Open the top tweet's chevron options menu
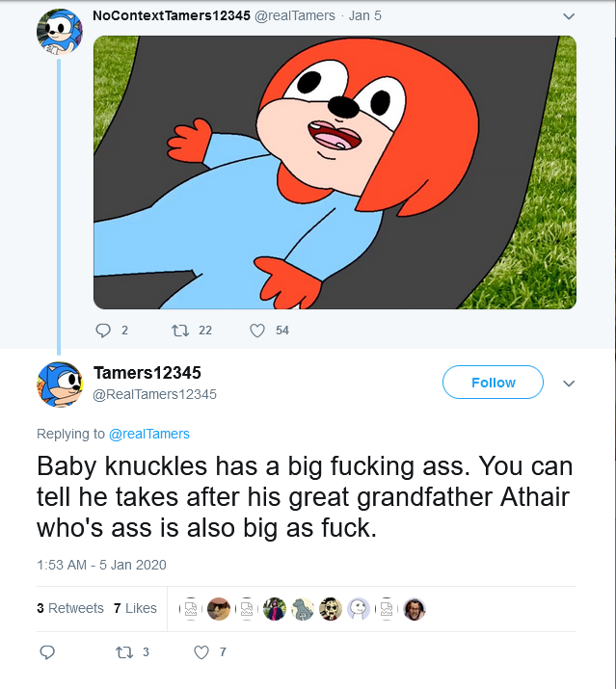The width and height of the screenshot is (616, 689). click(569, 16)
